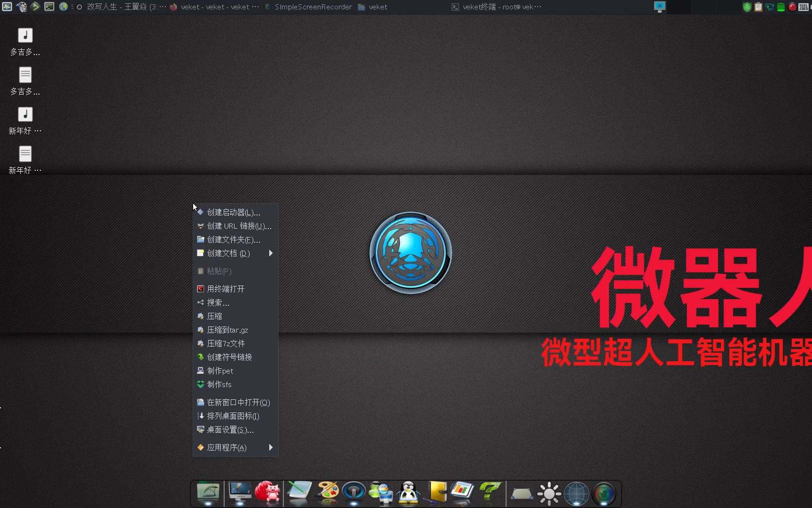Screen dimensions: 812x508
Task: Choose 创建启动器(L)... from context menu
Action: pos(235,212)
